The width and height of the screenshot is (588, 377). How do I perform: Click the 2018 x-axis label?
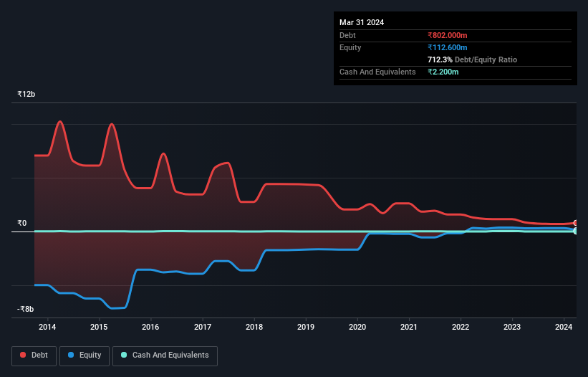point(254,327)
